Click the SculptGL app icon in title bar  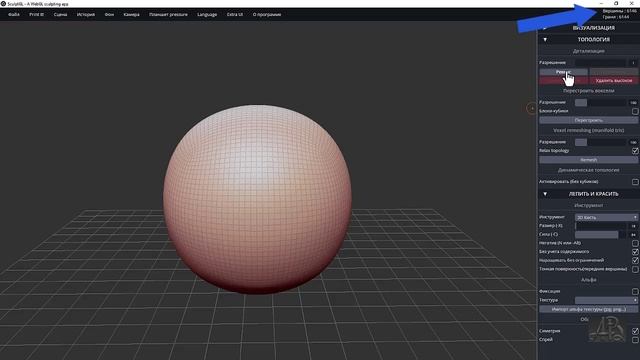pos(3,4)
